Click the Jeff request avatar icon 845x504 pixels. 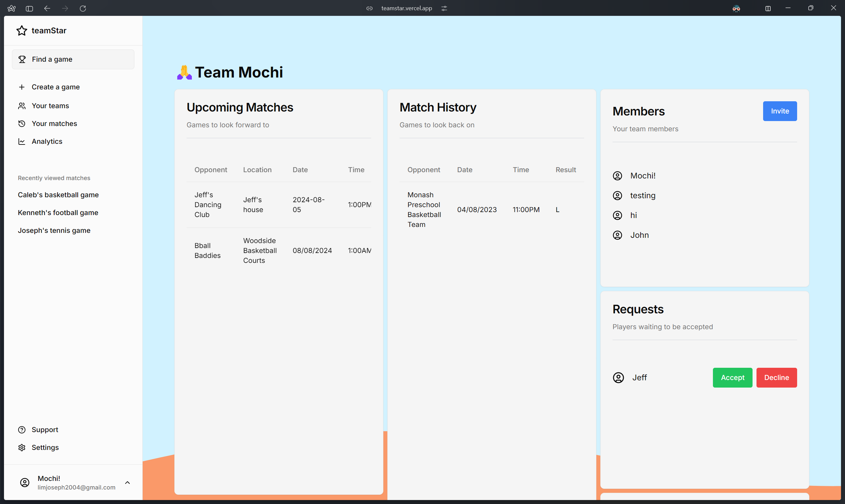click(x=618, y=378)
